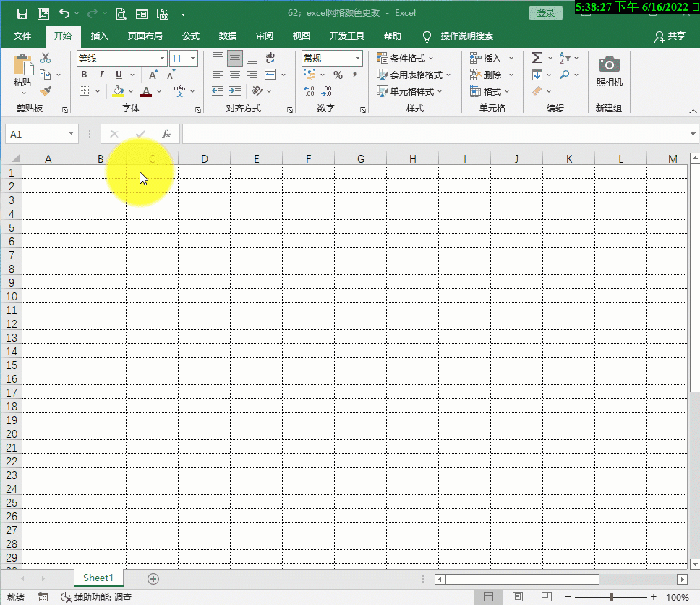
Task: Click the Format Painter brush
Action: (46, 91)
